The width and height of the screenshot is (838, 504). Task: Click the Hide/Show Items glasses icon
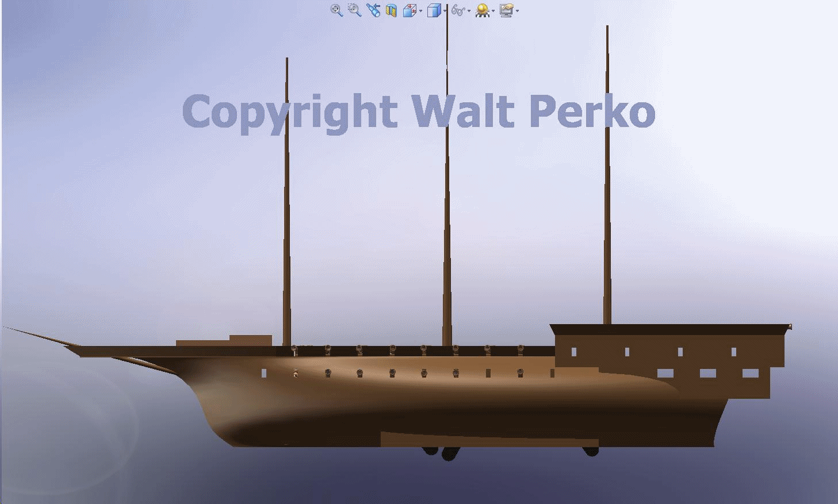[x=457, y=10]
